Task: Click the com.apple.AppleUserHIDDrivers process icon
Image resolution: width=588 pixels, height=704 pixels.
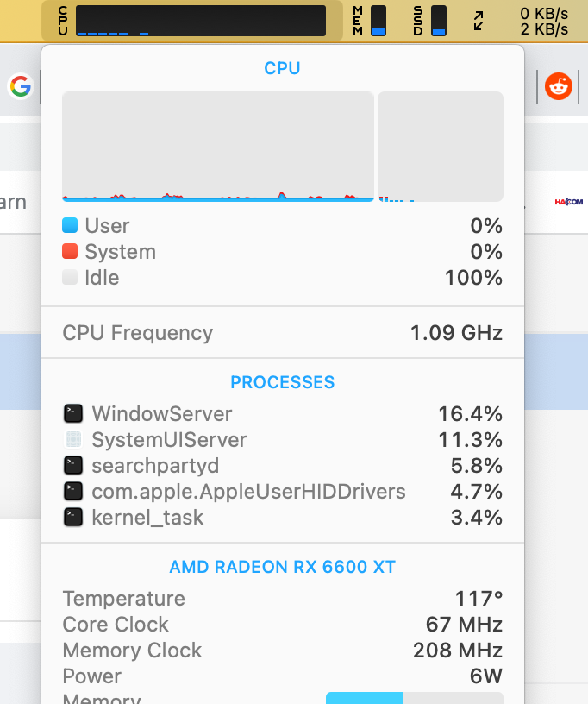Action: click(x=73, y=491)
